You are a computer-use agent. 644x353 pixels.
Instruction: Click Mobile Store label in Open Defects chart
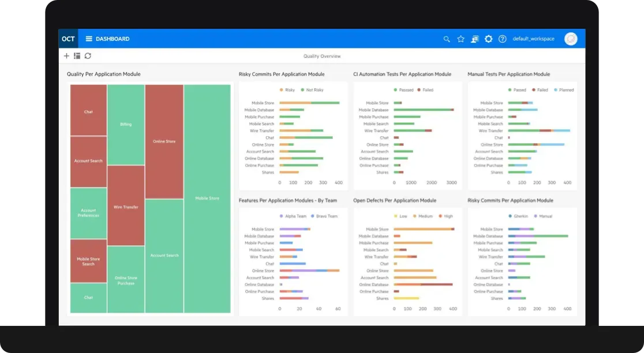coord(377,230)
